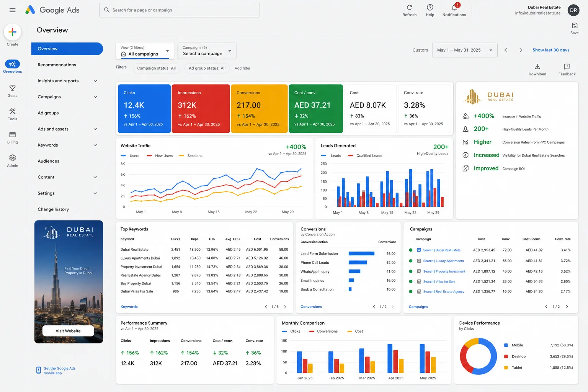Screen dimensions: 588x392
Task: Open the All campaigns view dropdown
Action: pyautogui.click(x=145, y=51)
